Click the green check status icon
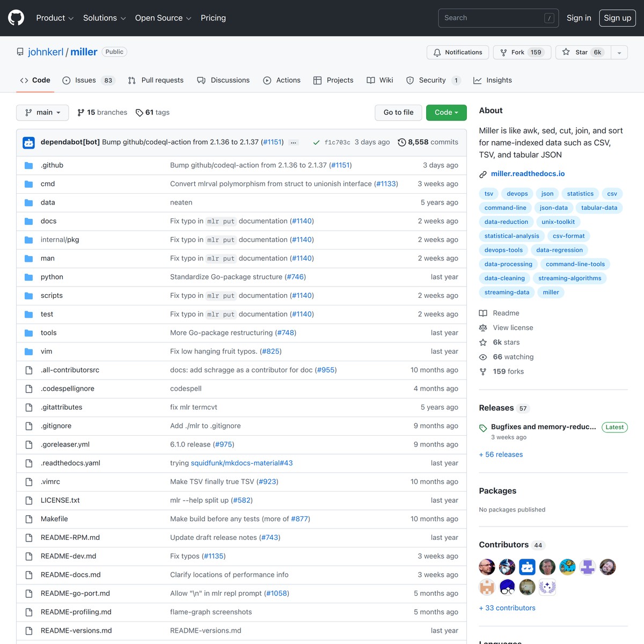 [316, 142]
